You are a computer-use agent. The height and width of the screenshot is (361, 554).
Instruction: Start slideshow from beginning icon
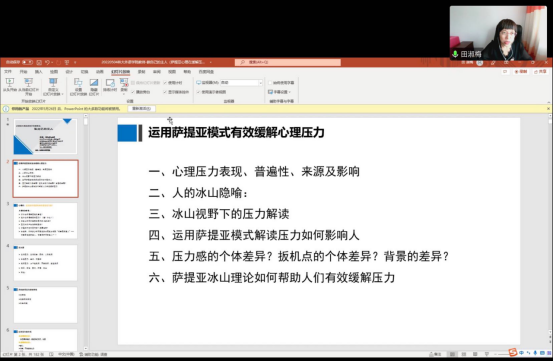pos(10,85)
